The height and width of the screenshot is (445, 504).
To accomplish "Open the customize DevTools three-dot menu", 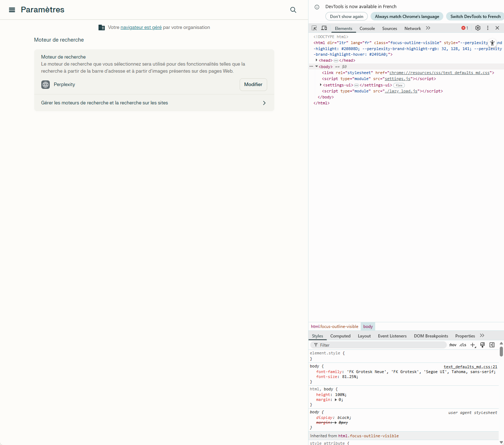I will click(x=488, y=28).
